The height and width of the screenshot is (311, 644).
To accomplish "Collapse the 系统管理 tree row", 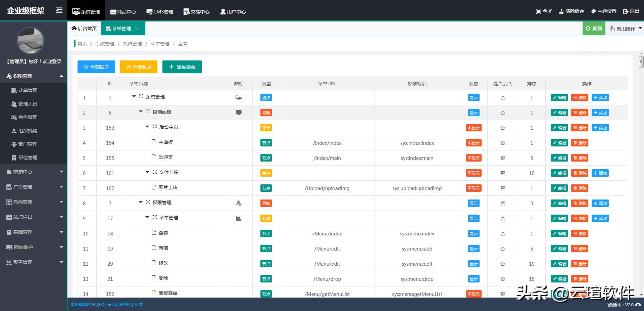I will click(x=134, y=97).
